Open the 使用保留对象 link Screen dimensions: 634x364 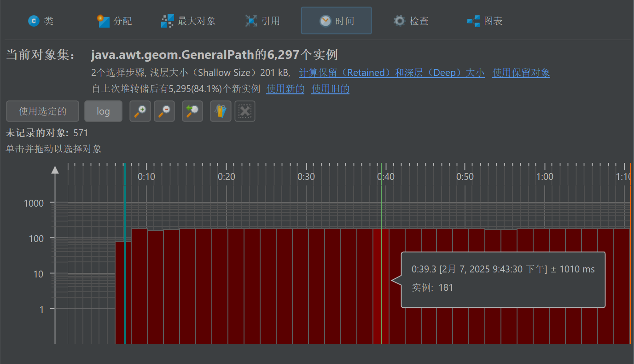[x=521, y=73]
